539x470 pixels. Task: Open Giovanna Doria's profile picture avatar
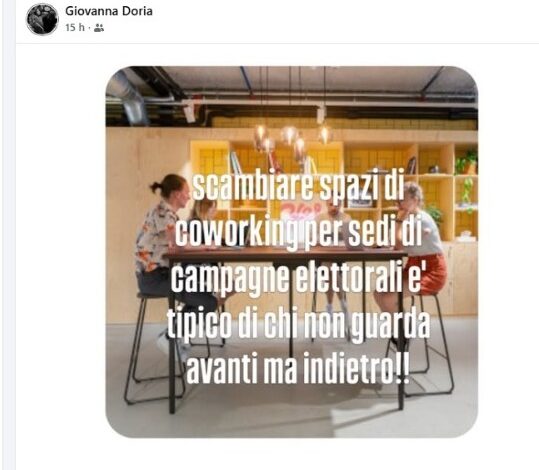(x=42, y=19)
